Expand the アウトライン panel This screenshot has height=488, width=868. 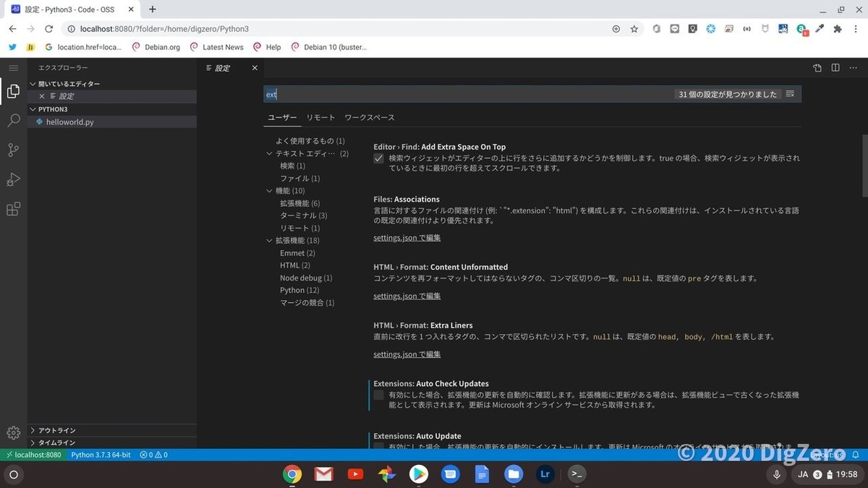[x=112, y=430]
